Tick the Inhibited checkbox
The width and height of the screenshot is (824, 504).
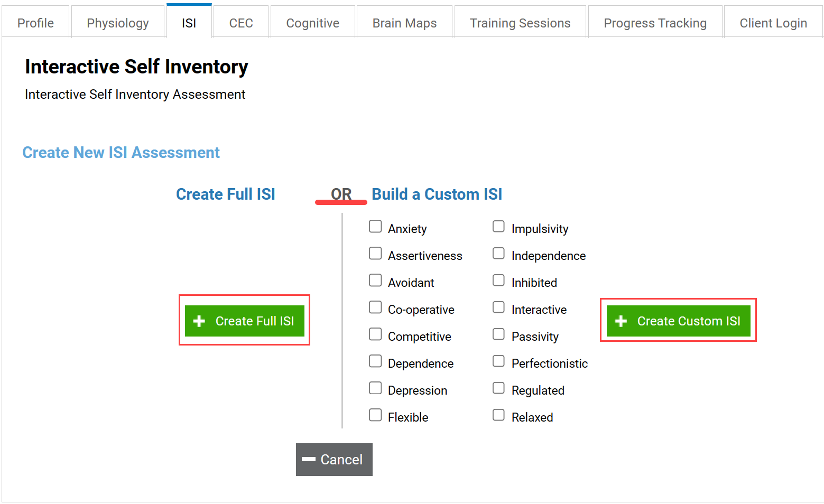[498, 281]
